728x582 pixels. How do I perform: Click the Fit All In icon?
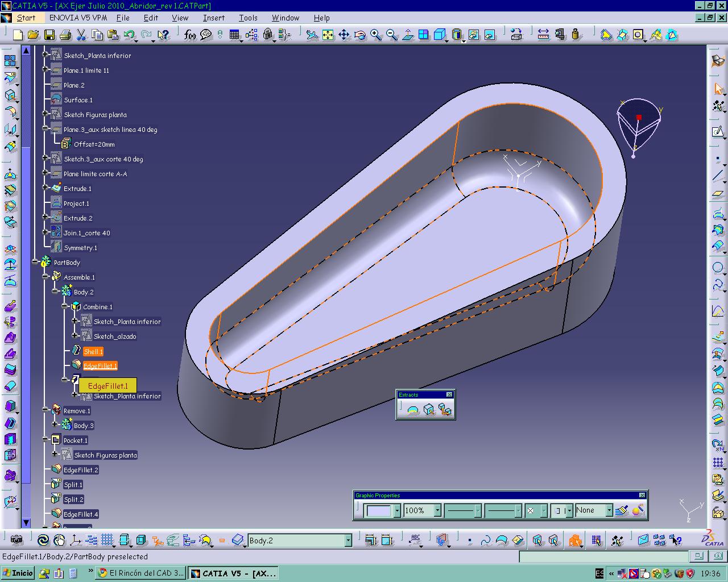tap(328, 35)
